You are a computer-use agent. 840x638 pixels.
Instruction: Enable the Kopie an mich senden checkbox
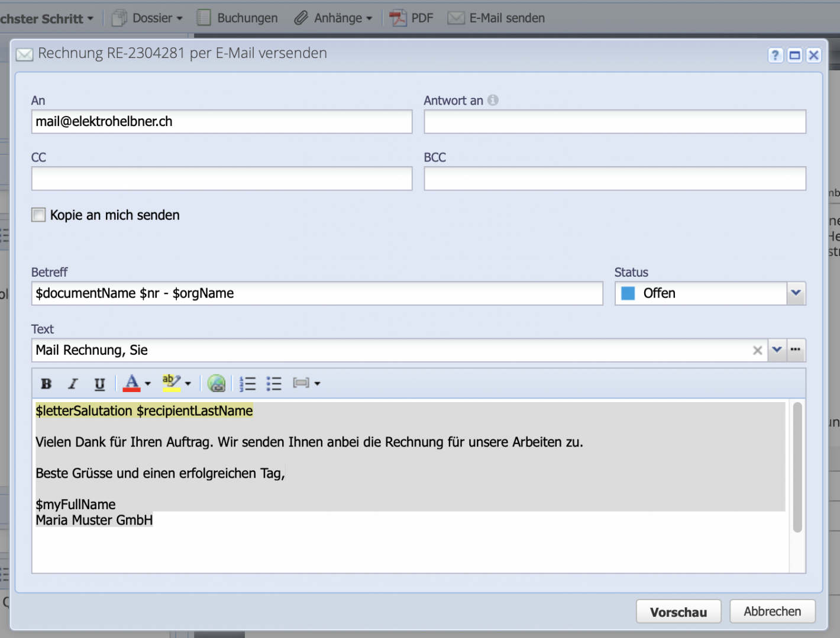[38, 215]
